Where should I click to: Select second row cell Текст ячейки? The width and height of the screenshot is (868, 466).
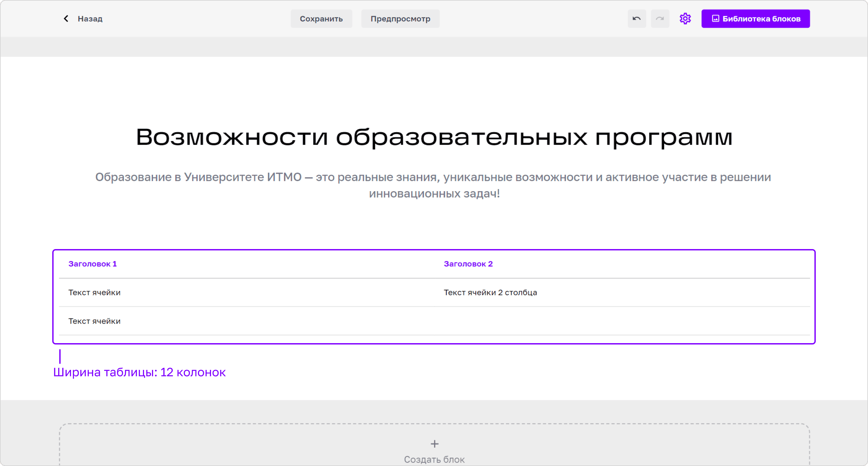click(94, 321)
